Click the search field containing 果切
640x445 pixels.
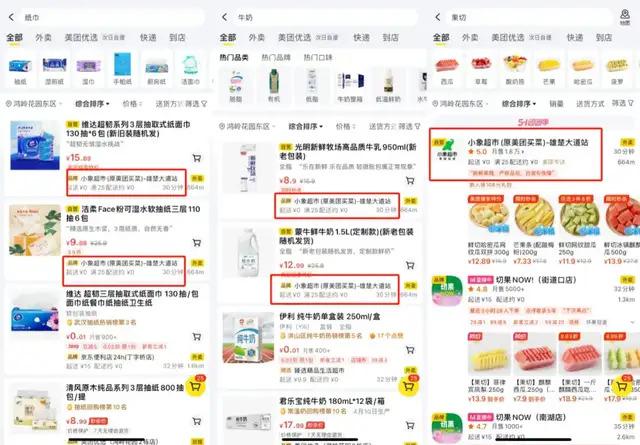(529, 17)
